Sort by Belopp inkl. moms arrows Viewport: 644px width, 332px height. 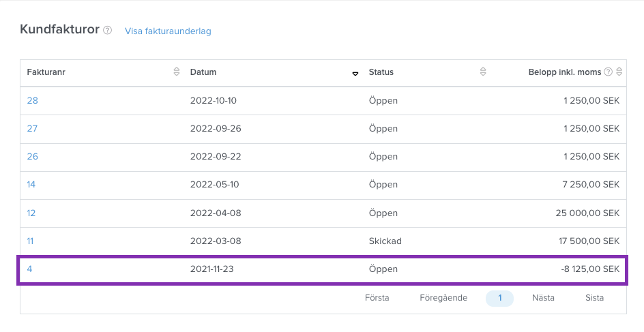coord(619,72)
